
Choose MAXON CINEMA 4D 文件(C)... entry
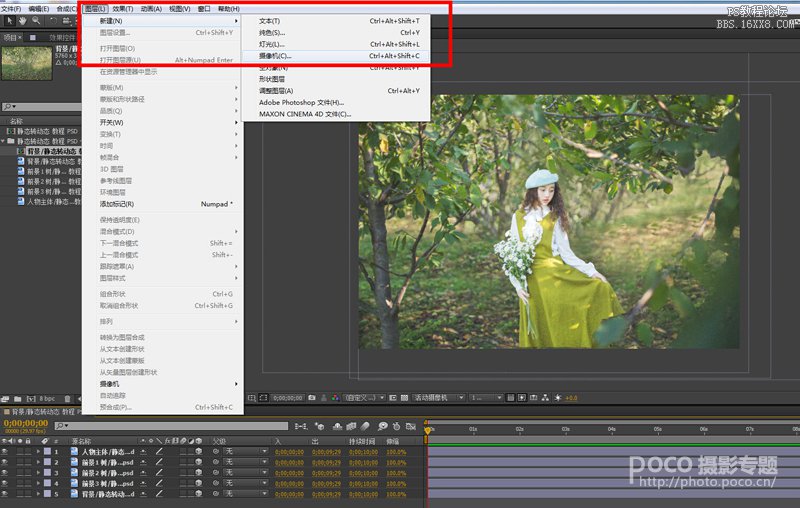tap(336, 114)
